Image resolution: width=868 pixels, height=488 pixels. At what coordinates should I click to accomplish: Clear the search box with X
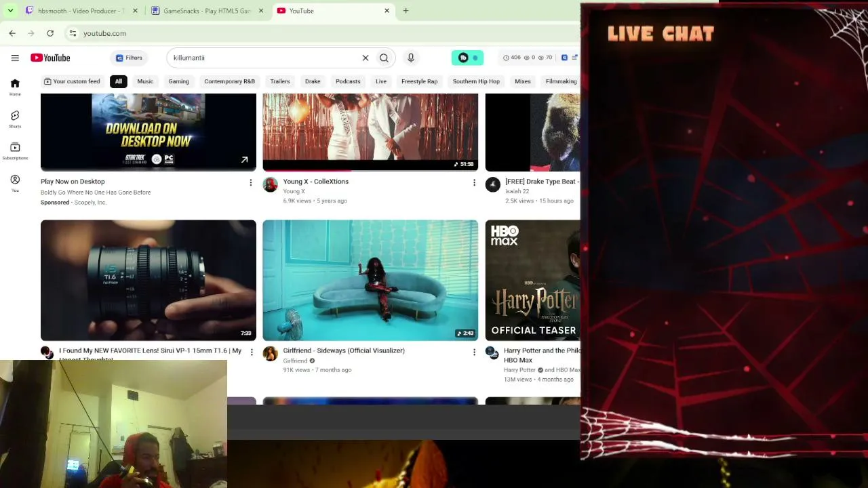[366, 58]
